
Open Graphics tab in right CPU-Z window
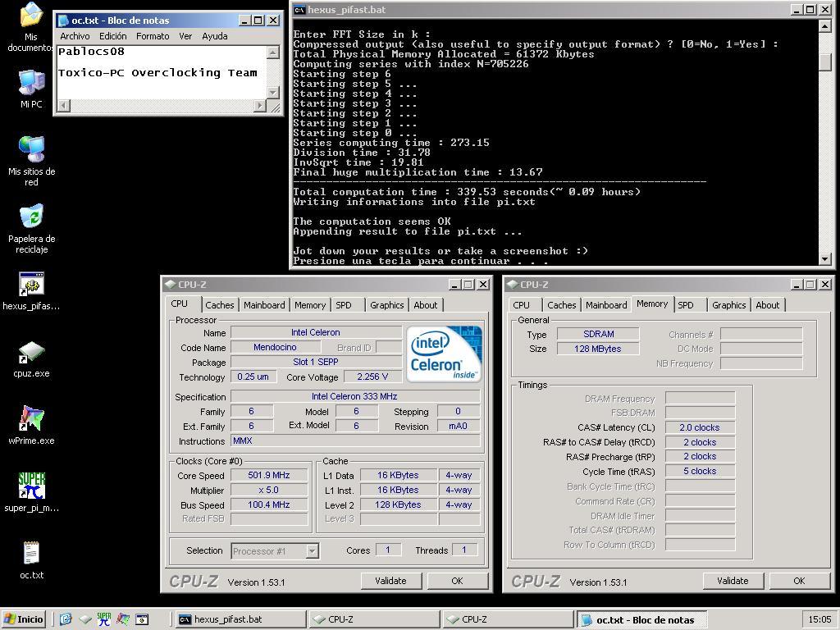tap(728, 305)
